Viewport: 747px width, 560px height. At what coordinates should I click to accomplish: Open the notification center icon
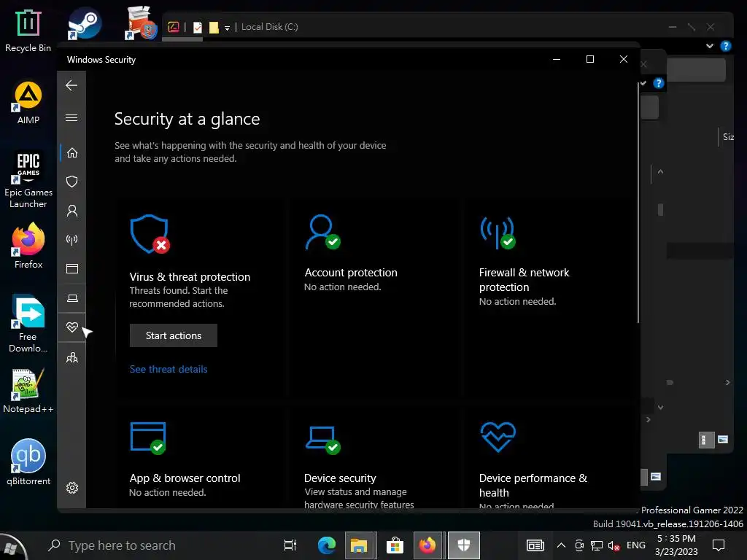pos(719,545)
